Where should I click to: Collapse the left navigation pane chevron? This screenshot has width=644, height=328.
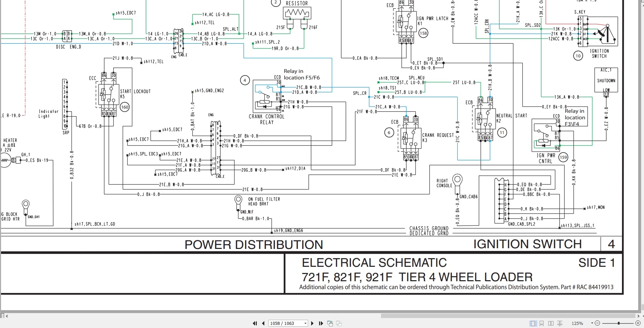8,316
